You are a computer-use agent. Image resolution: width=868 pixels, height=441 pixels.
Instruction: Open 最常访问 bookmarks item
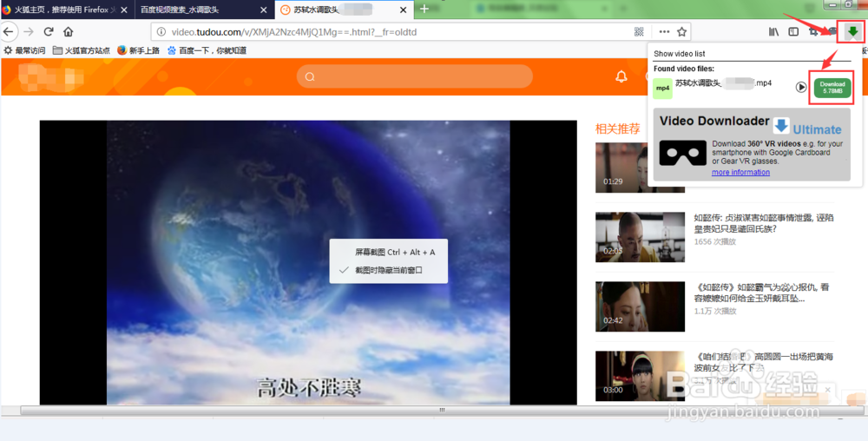[25, 50]
